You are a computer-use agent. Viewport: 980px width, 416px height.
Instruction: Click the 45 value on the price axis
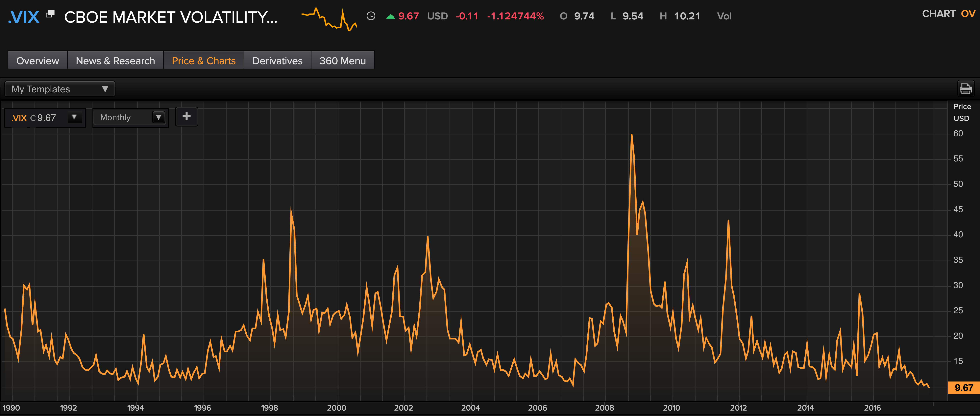click(x=958, y=210)
